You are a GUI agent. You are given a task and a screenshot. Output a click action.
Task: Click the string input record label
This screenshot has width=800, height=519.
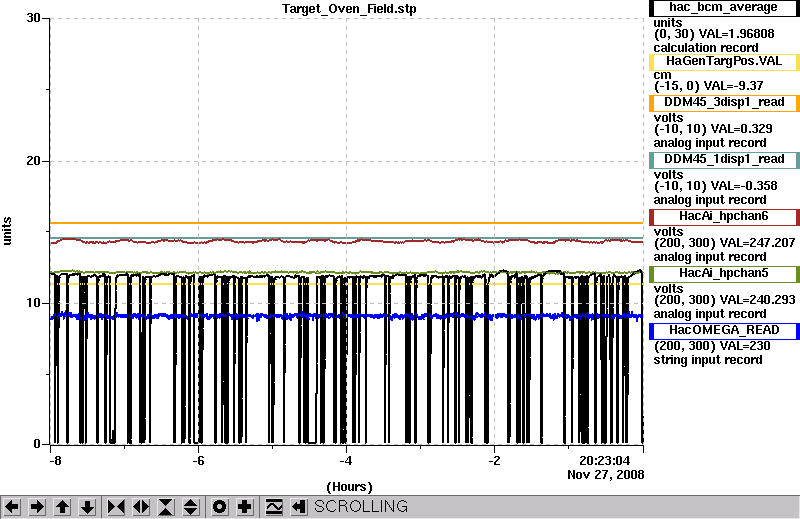tap(708, 360)
